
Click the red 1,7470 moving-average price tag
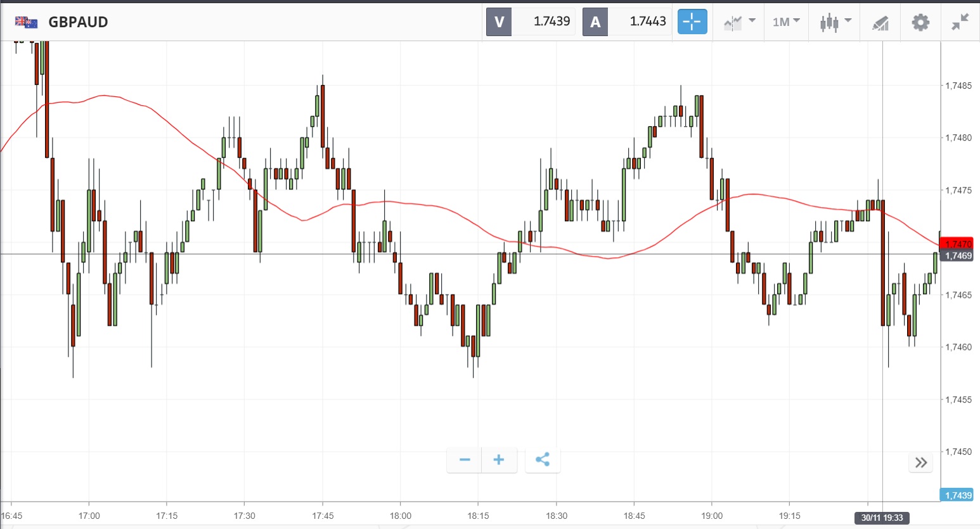tap(957, 244)
